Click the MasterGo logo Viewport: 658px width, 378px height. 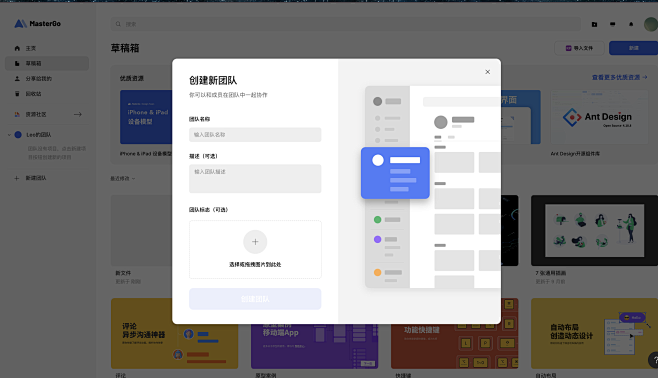coord(38,23)
